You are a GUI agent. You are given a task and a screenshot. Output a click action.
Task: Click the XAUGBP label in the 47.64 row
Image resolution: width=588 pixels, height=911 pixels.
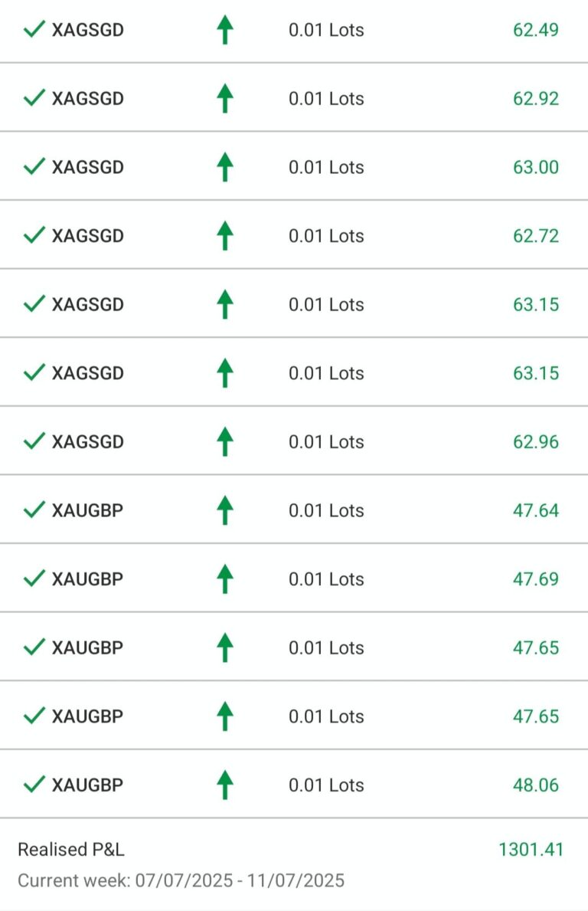(87, 510)
